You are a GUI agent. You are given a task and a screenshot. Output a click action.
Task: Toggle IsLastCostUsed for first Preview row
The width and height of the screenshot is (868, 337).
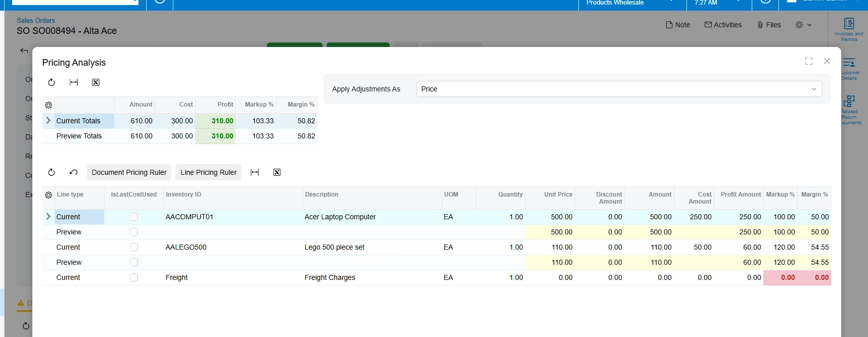134,232
